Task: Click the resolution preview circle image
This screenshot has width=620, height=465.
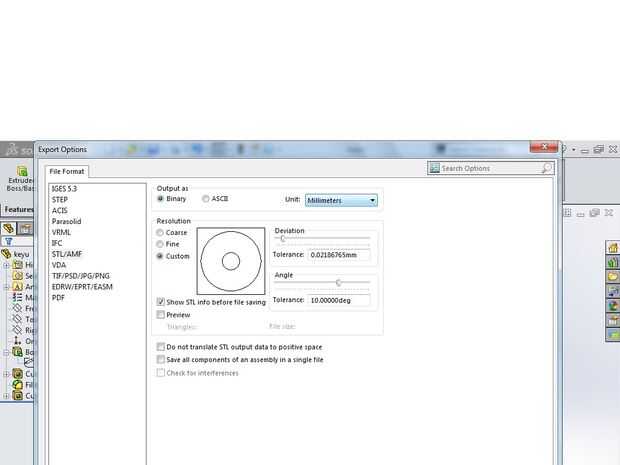Action: 231,261
